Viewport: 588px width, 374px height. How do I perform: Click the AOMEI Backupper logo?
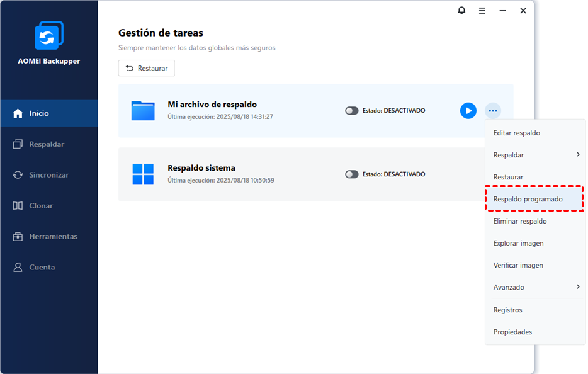point(48,35)
